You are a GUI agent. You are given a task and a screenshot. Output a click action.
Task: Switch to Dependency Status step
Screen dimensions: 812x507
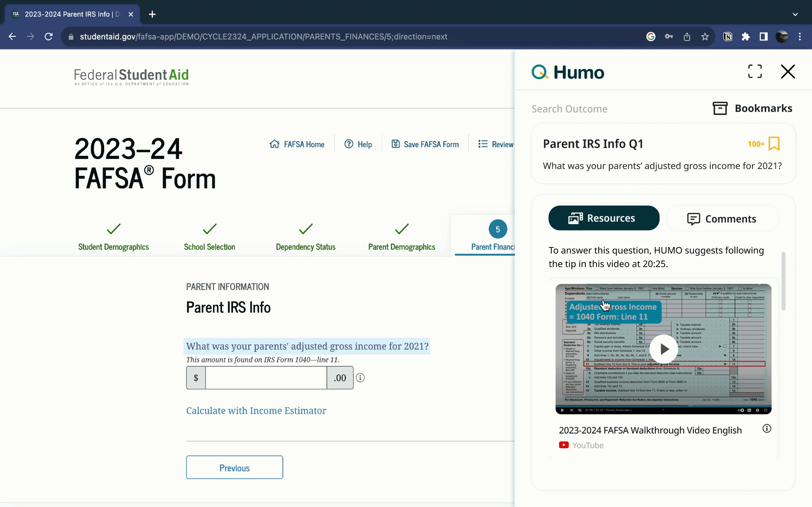coord(306,237)
